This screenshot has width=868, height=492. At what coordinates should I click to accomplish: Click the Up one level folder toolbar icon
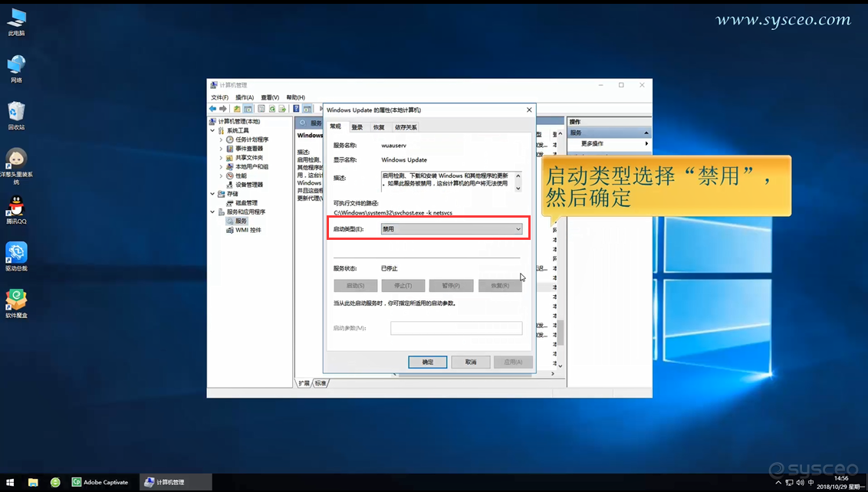point(237,109)
